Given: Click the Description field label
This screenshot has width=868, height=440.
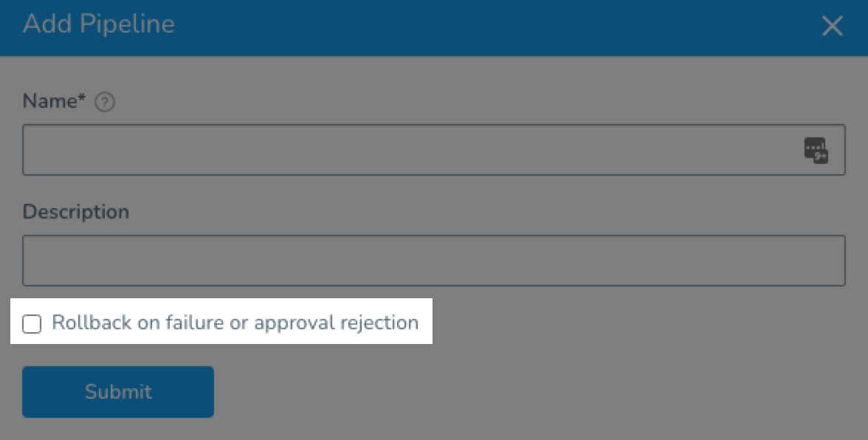Looking at the screenshot, I should (76, 212).
